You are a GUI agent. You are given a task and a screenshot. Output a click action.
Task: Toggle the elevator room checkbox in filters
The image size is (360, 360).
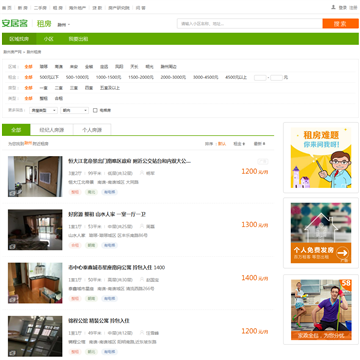[x=95, y=110]
